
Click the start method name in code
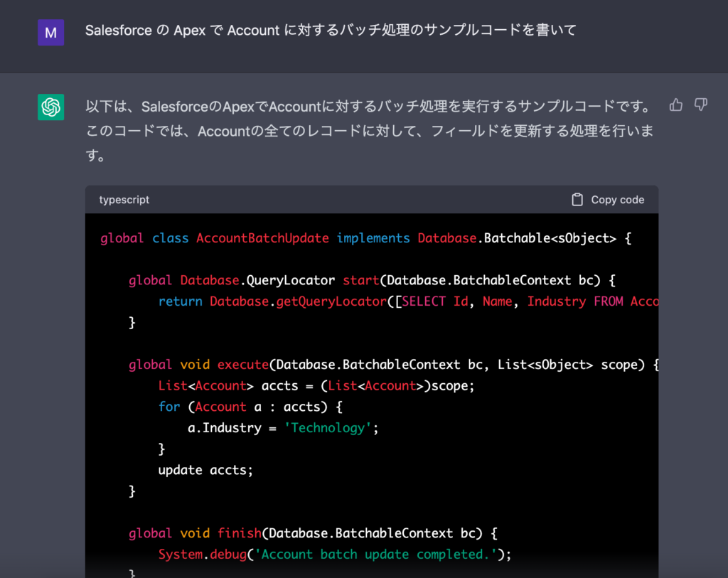361,280
